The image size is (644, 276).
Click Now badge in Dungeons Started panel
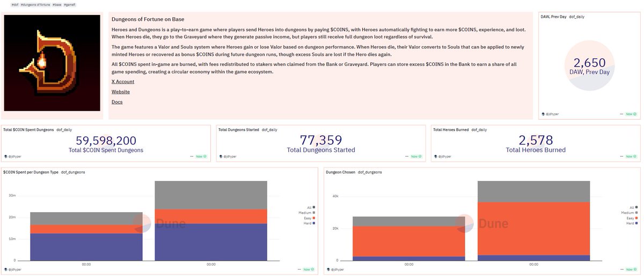(416, 156)
